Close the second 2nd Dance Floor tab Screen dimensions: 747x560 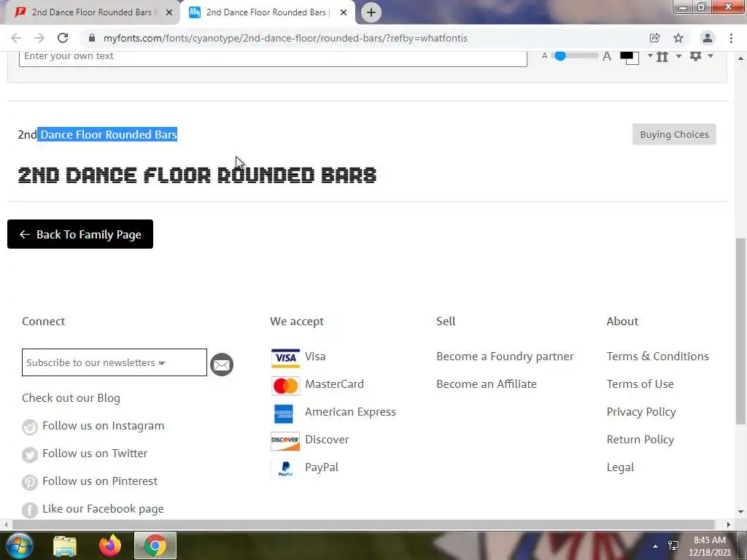click(344, 12)
